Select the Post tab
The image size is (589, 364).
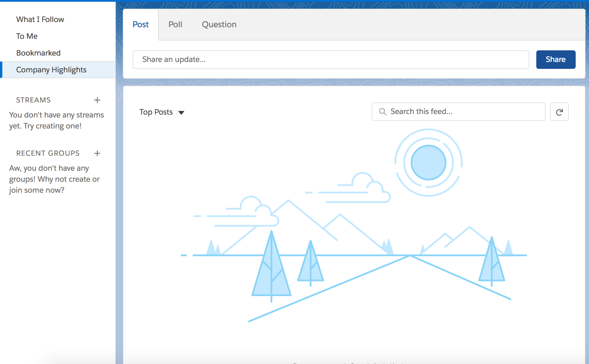(x=140, y=24)
